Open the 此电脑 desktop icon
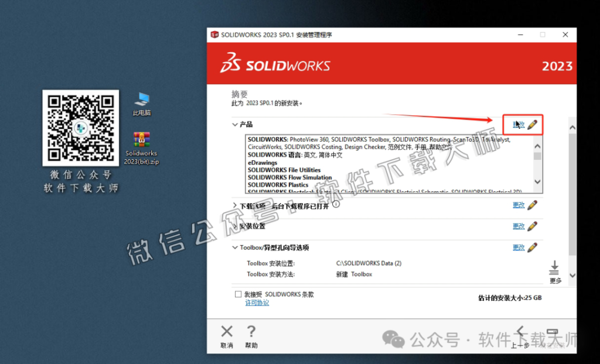 point(141,99)
